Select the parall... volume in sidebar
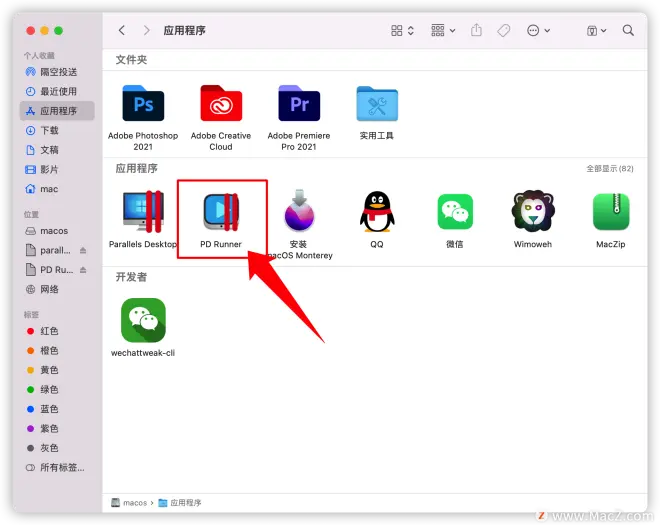Screen dimensions: 660x525 click(x=50, y=250)
